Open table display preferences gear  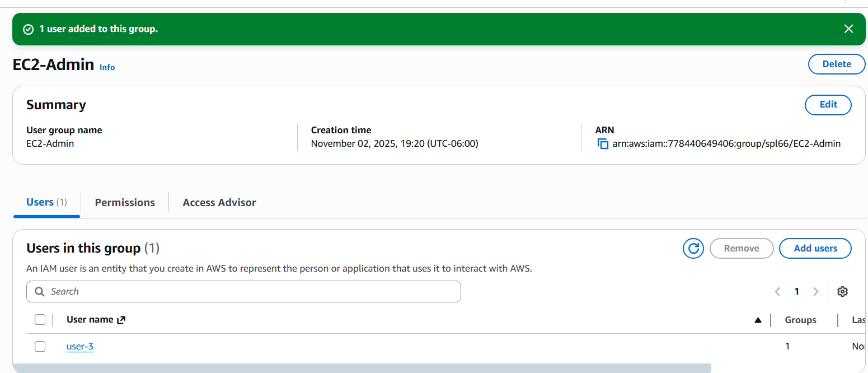tap(843, 291)
